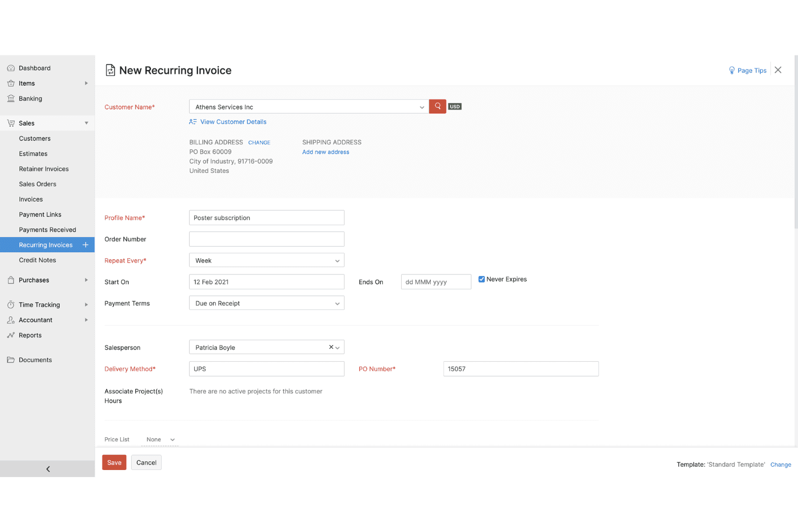This screenshot has width=798, height=532.
Task: Add a new recurring invoice via plus icon
Action: [85, 245]
